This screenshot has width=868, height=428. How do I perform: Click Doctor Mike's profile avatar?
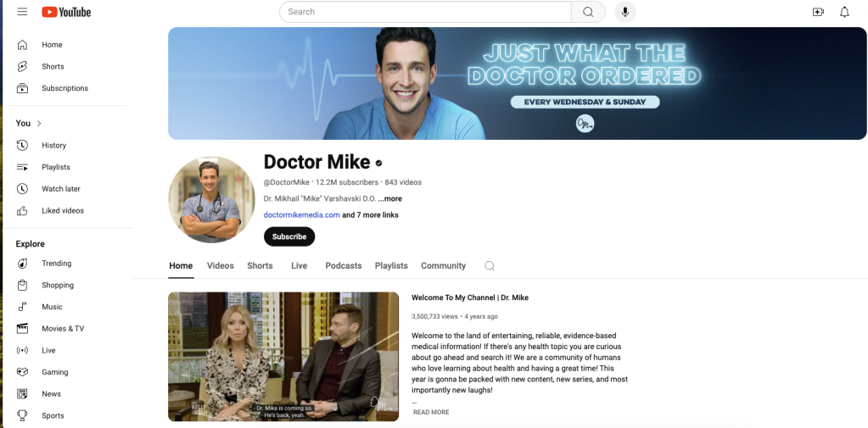(211, 200)
